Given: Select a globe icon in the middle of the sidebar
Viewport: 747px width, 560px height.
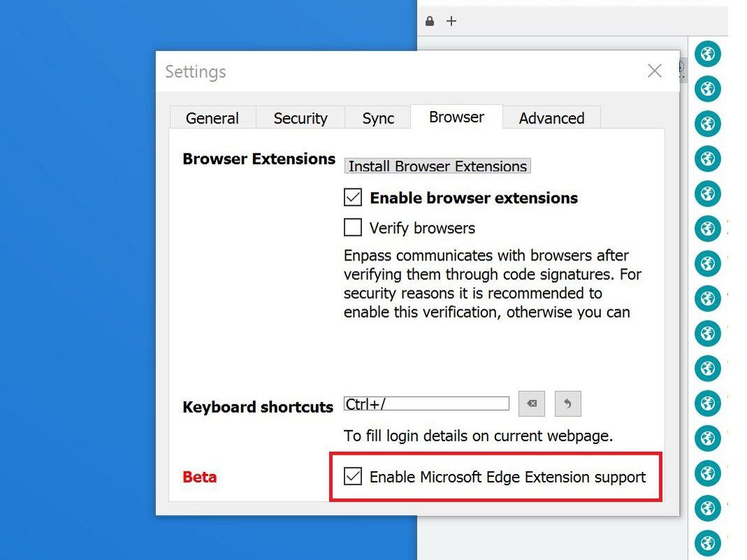Looking at the screenshot, I should [707, 298].
